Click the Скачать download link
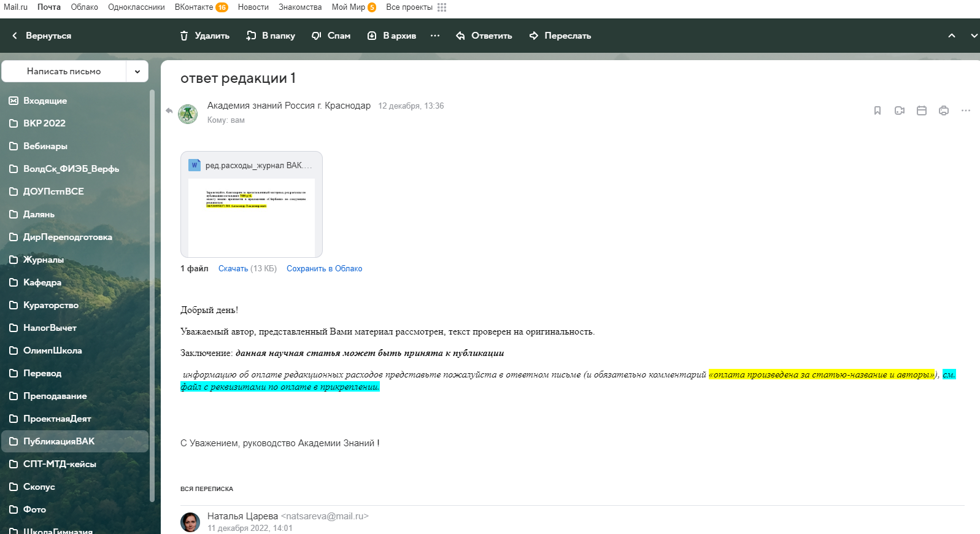Screen dimensions: 980x534 point(233,268)
